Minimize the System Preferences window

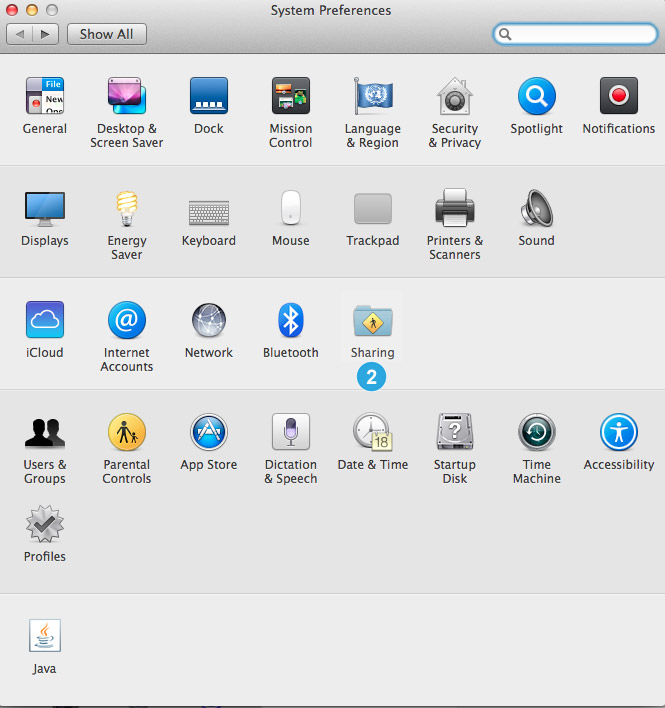tap(32, 10)
